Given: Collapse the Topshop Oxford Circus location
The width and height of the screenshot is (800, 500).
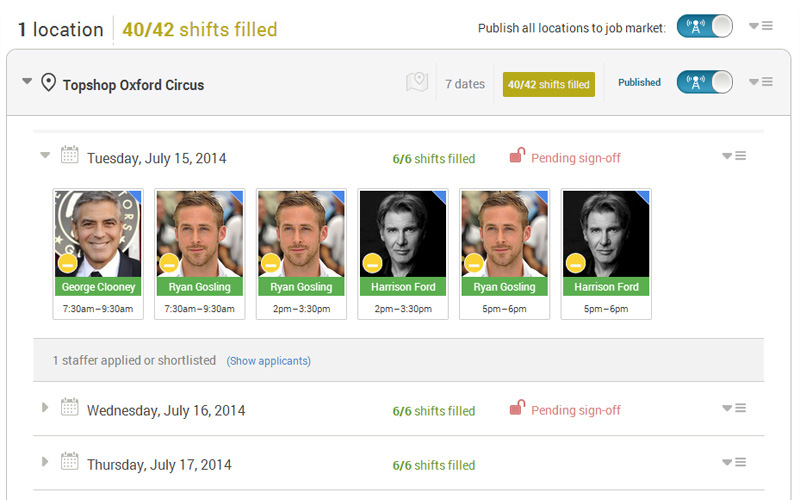Looking at the screenshot, I should tap(27, 81).
